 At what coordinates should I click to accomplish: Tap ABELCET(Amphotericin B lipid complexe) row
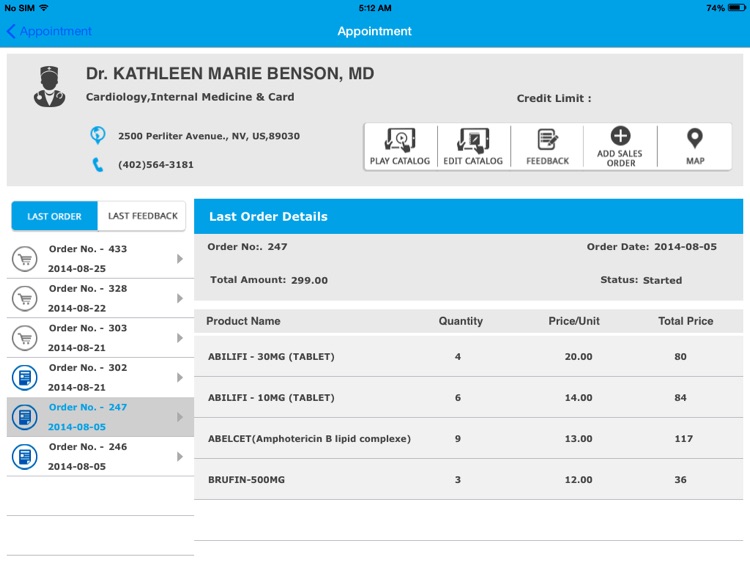coord(468,439)
